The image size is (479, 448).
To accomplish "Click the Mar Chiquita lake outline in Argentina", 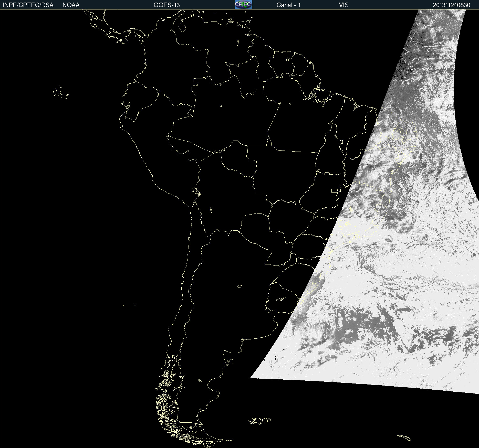I will pos(239,286).
